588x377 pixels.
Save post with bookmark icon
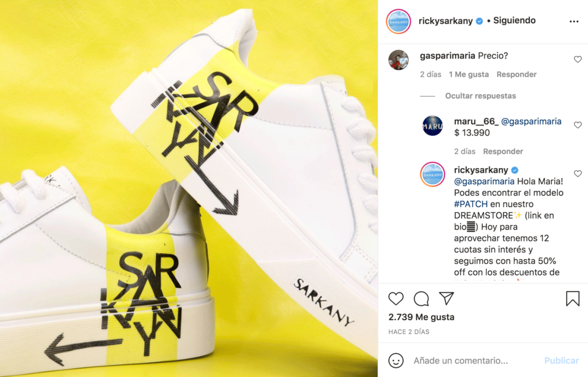tap(572, 299)
